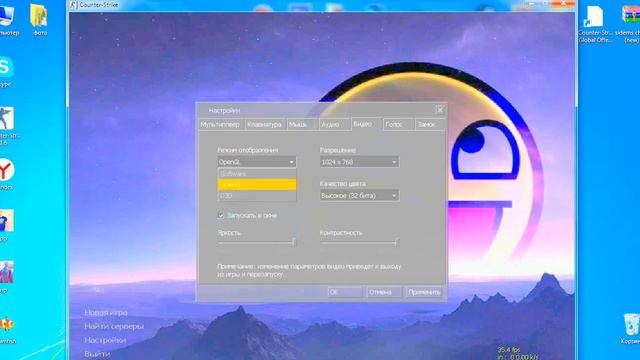This screenshot has height=360, width=640.
Task: Open the Разрешение 1024 x 768 dropdown
Action: 359,162
